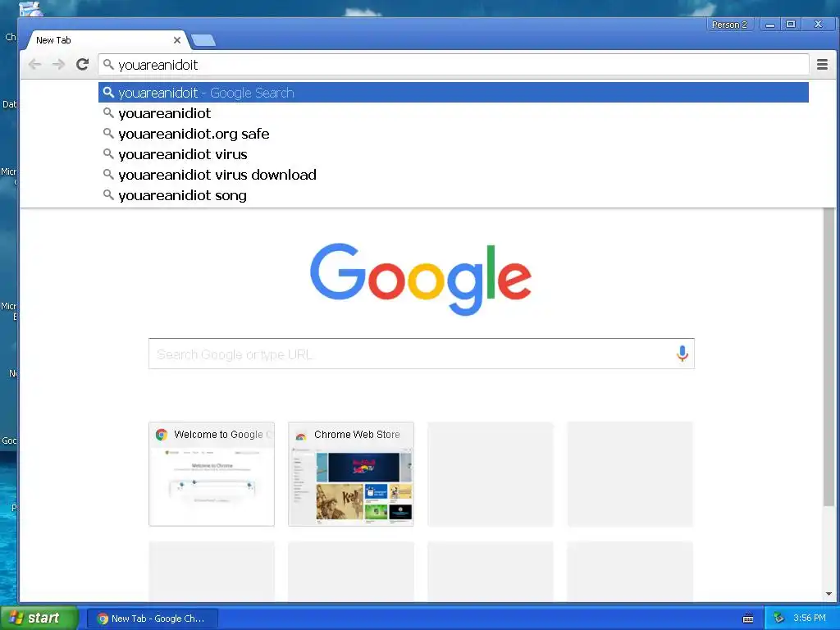Select the 'youareanidiot song' suggestion
The image size is (840, 630).
[x=453, y=195]
